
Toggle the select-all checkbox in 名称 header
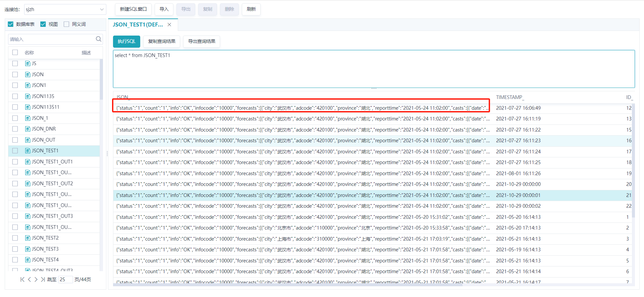click(x=15, y=52)
